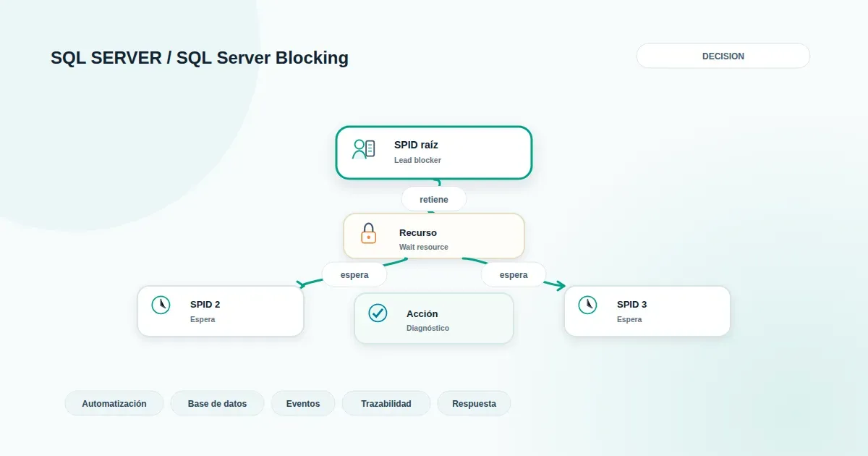Select the Automatización tag

pos(114,403)
